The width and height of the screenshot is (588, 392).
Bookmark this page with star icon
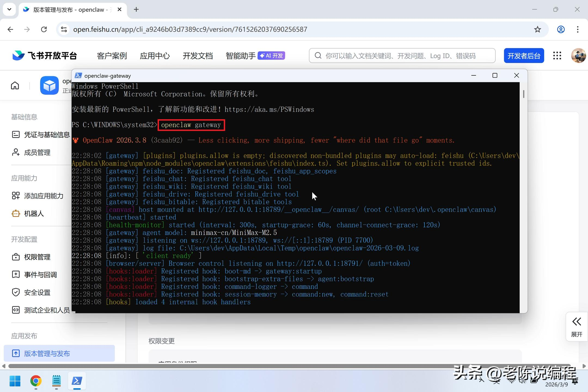click(537, 29)
